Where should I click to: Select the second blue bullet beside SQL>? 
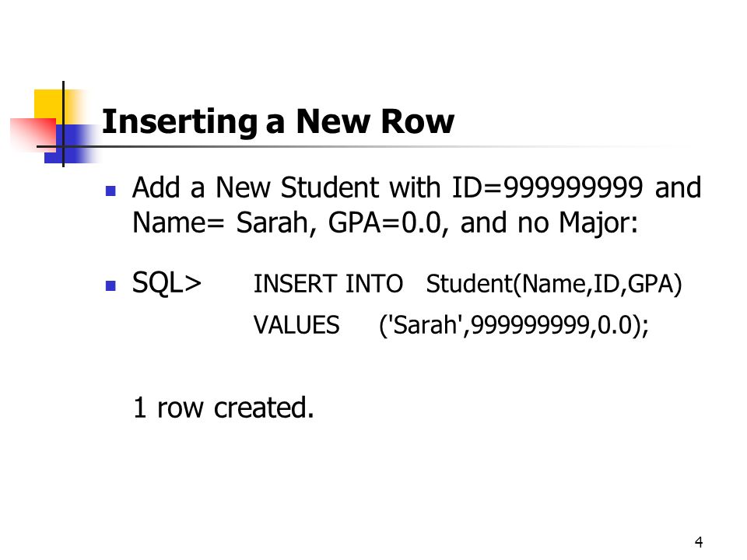(x=110, y=285)
